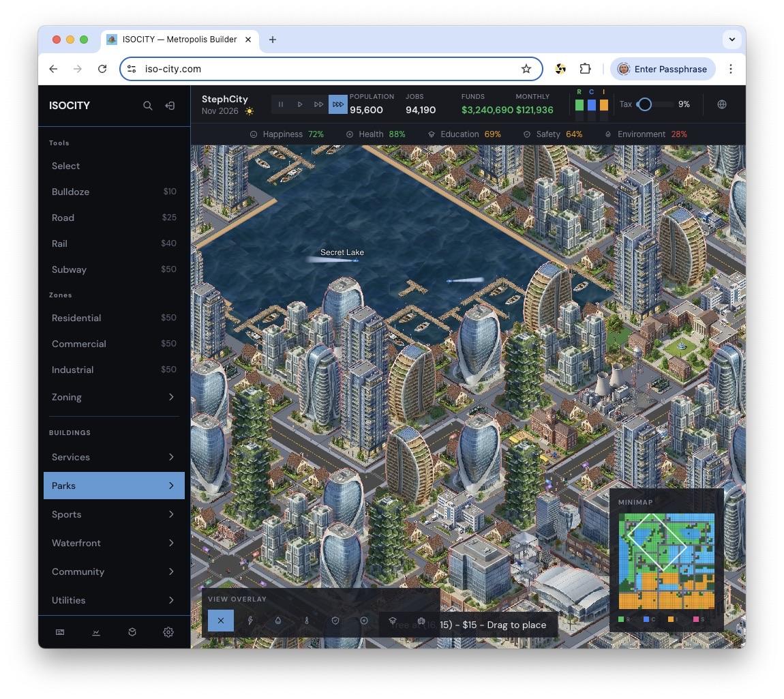Enable the safety shield view overlay
784x699 pixels.
(335, 621)
